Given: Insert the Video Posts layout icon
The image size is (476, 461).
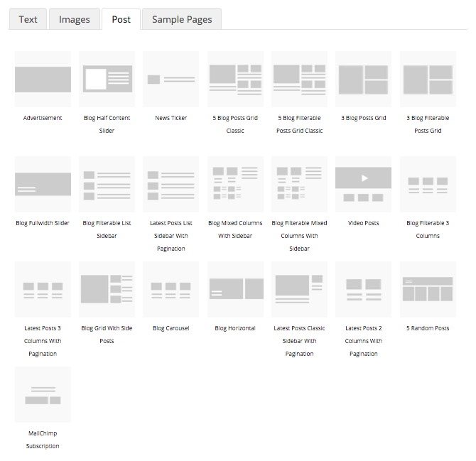Looking at the screenshot, I should [363, 184].
